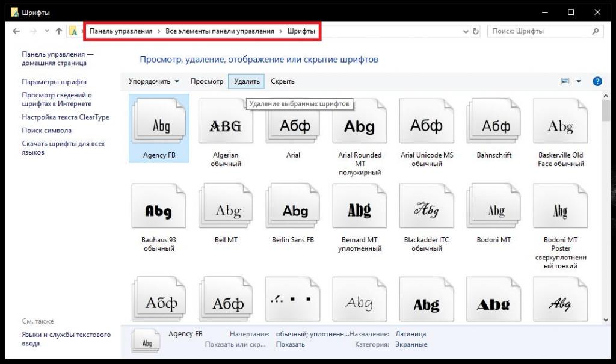Go back with the left arrow
Screen dimensions: 616x364
click(16, 31)
